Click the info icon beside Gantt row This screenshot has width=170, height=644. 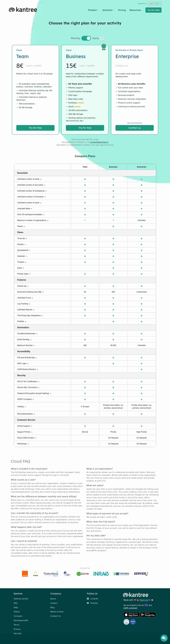coord(23,268)
